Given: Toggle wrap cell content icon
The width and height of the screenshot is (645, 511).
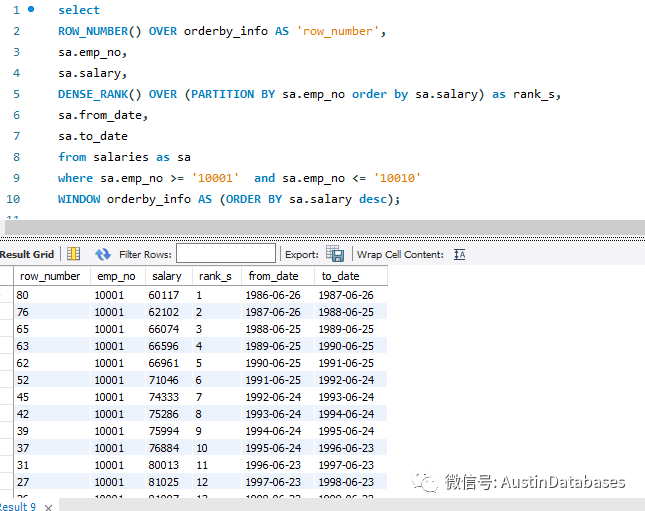Looking at the screenshot, I should (x=460, y=255).
